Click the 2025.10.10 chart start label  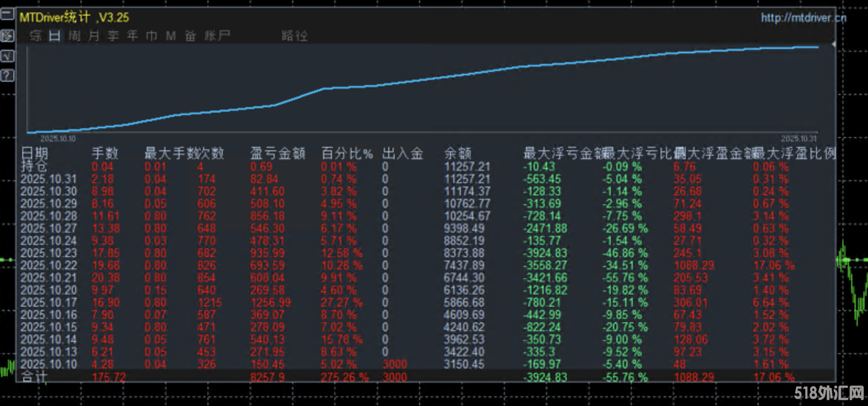[x=58, y=138]
